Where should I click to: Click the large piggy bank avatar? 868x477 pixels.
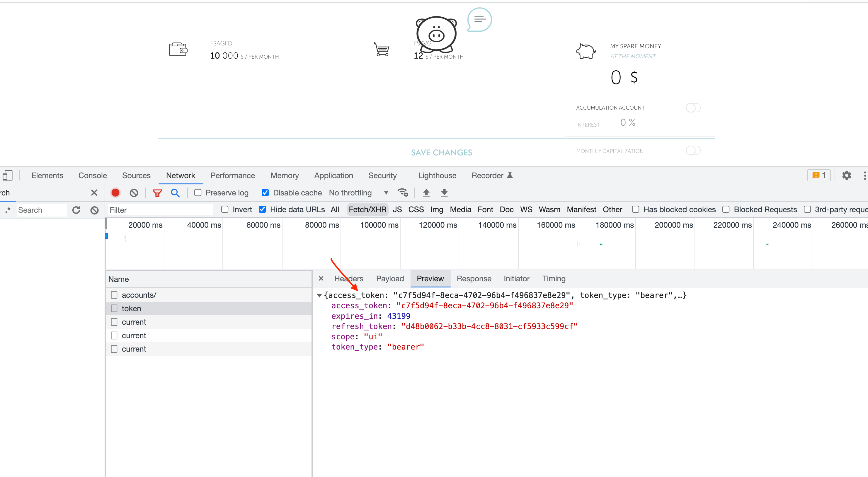point(436,34)
